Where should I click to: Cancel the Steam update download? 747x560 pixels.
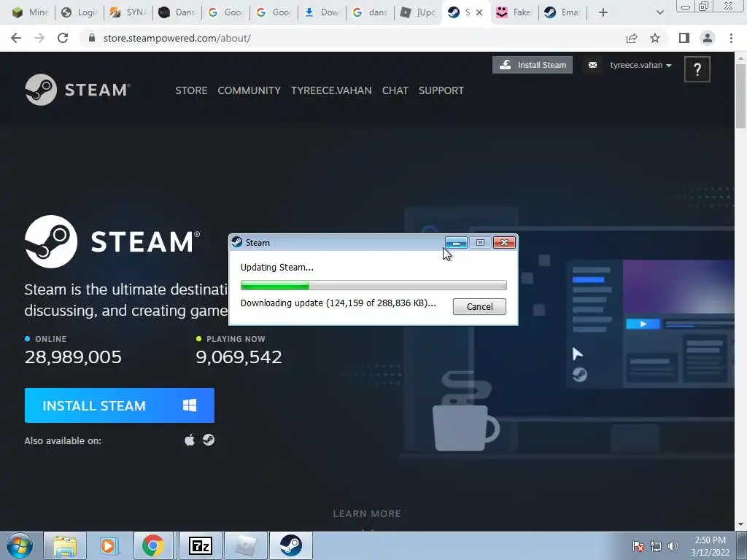tap(479, 307)
